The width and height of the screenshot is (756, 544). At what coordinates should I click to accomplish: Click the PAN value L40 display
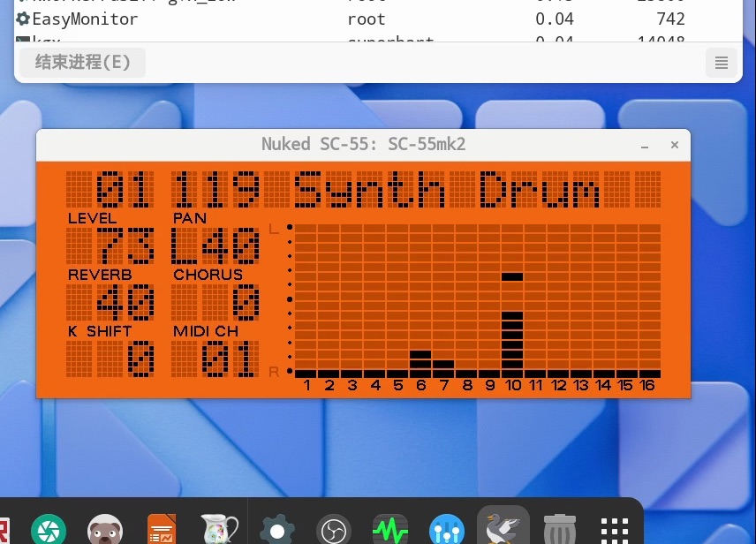tap(216, 246)
